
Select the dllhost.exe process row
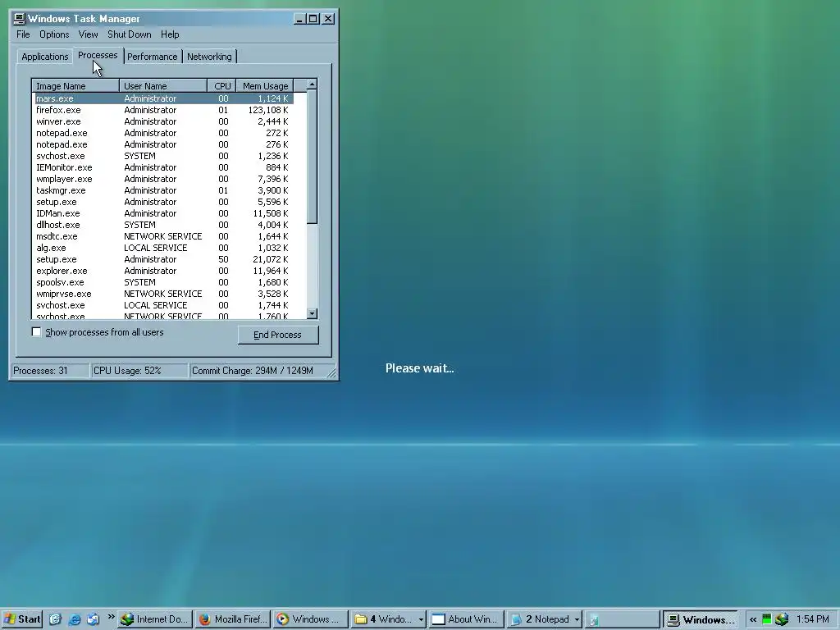[x=163, y=225]
